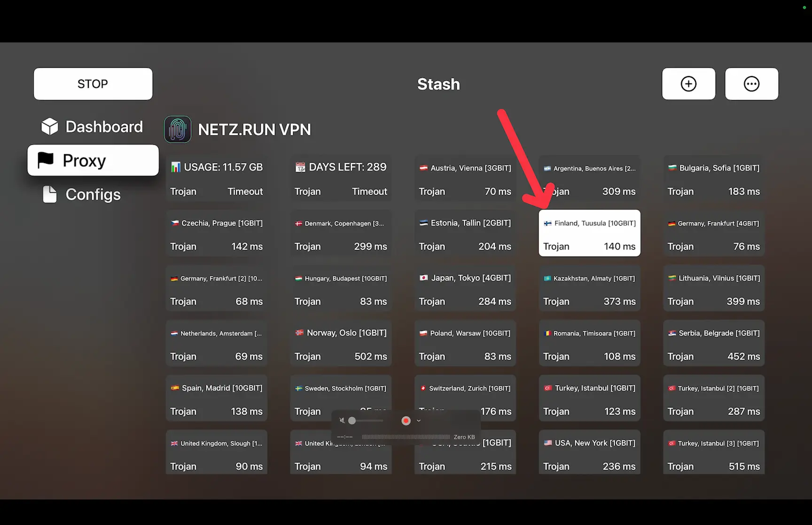812x525 pixels.
Task: Open the more options ellipsis button
Action: (751, 84)
